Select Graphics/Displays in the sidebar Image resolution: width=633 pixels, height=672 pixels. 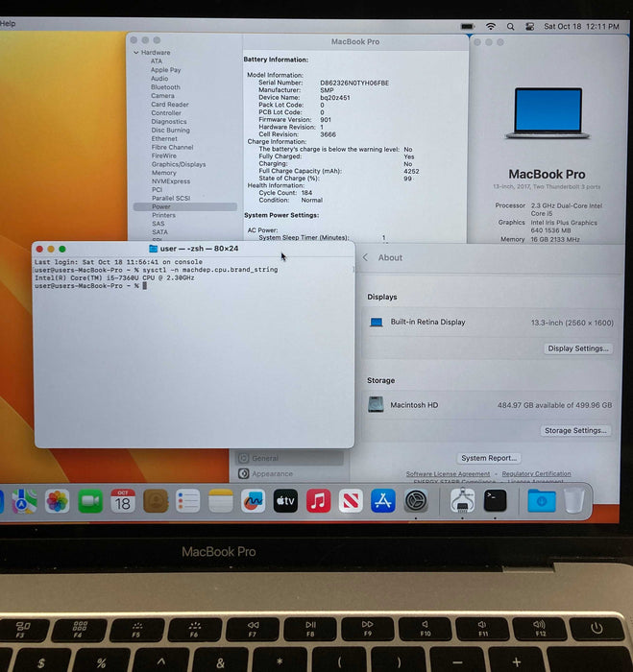pos(178,164)
